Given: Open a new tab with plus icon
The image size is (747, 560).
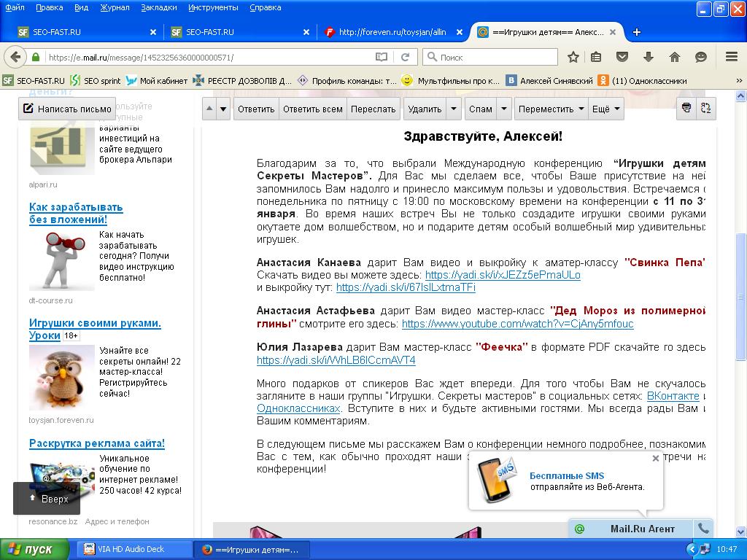Looking at the screenshot, I should [636, 32].
